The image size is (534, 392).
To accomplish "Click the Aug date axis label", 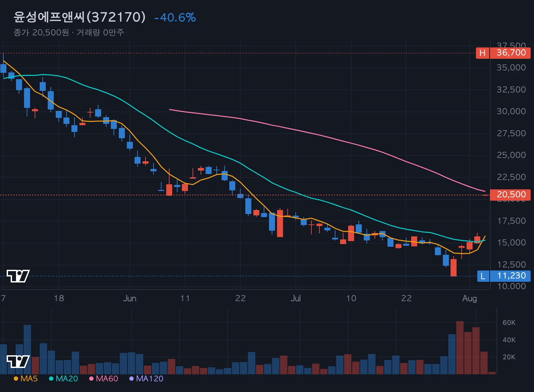I will (x=470, y=298).
